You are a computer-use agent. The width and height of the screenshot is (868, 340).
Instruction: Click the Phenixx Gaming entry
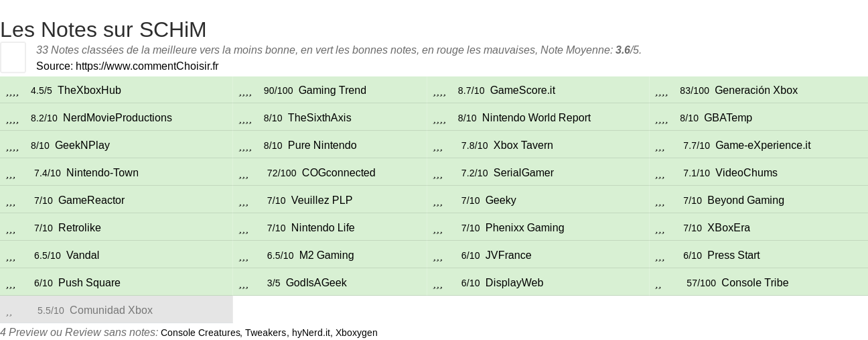524,228
